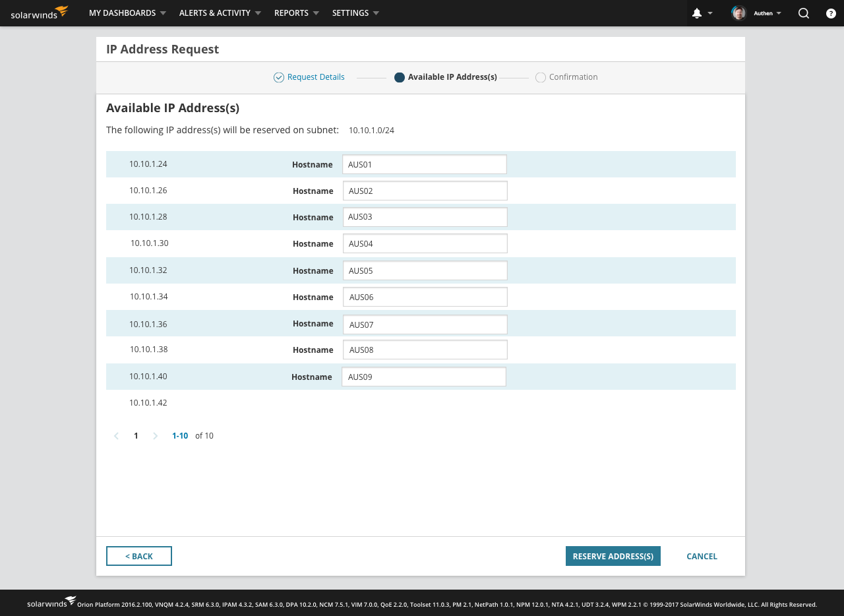The image size is (844, 616).
Task: Edit the AUS03 hostname field
Action: click(x=425, y=217)
